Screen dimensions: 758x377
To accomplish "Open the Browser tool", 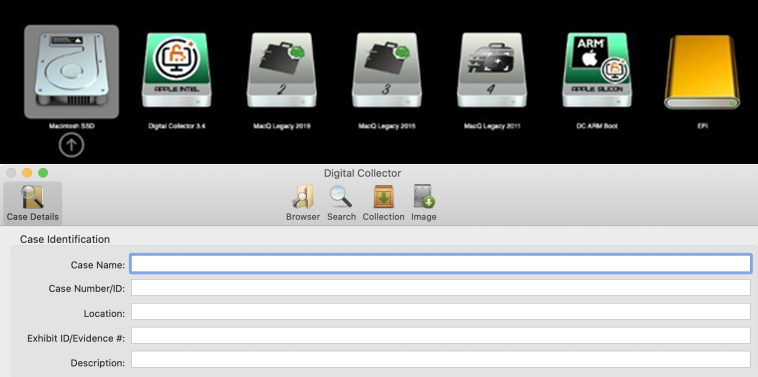I will 303,203.
